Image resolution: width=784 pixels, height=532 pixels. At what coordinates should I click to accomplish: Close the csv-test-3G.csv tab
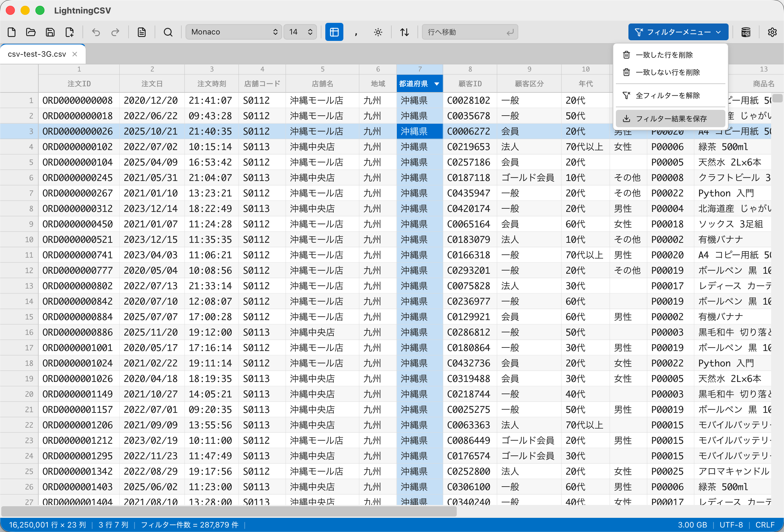(75, 54)
